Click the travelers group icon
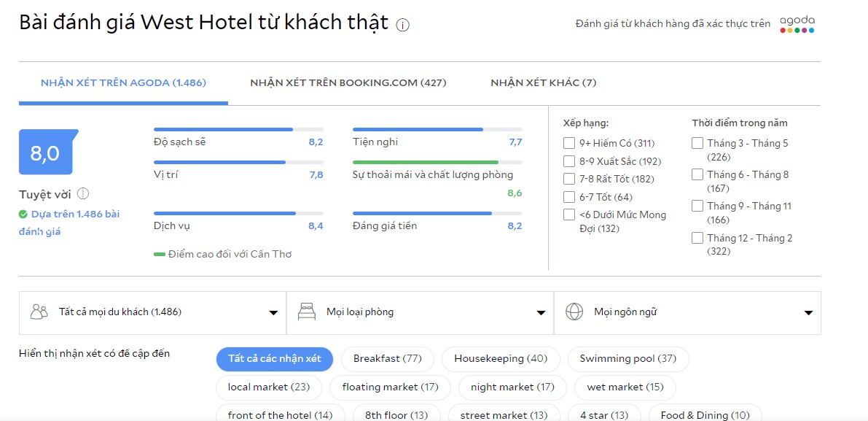 tap(39, 312)
